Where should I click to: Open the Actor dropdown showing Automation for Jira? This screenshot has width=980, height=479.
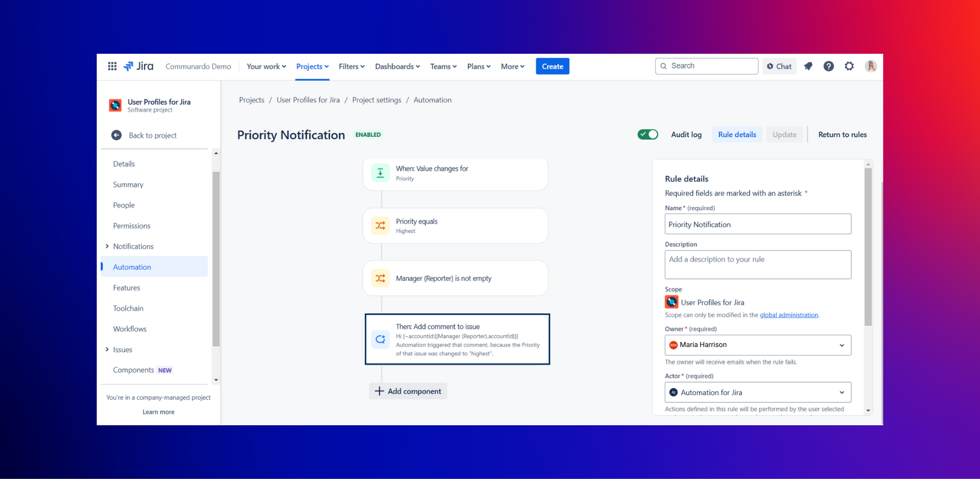pos(758,392)
